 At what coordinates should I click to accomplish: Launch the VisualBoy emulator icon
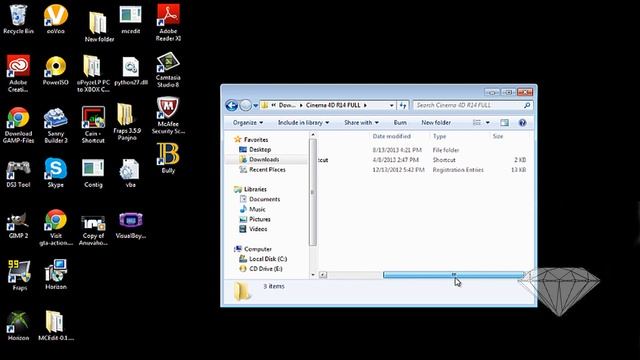[131, 224]
